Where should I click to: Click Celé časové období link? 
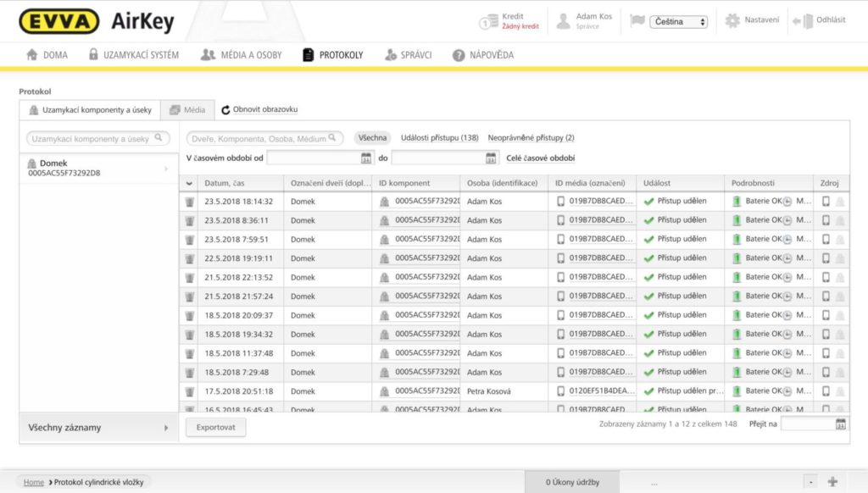coord(540,158)
